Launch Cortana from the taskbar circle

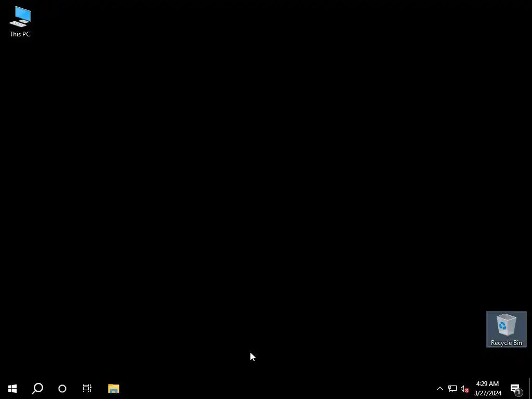[x=62, y=389]
